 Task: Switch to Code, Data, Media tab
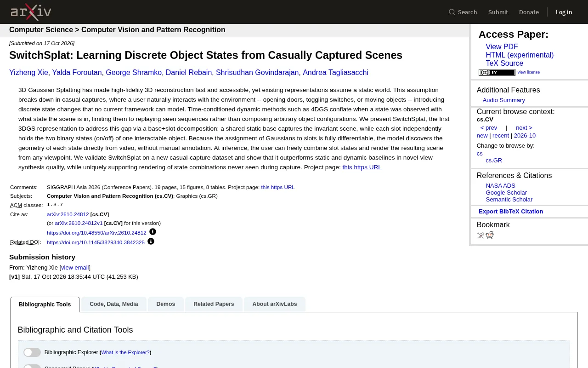(114, 304)
